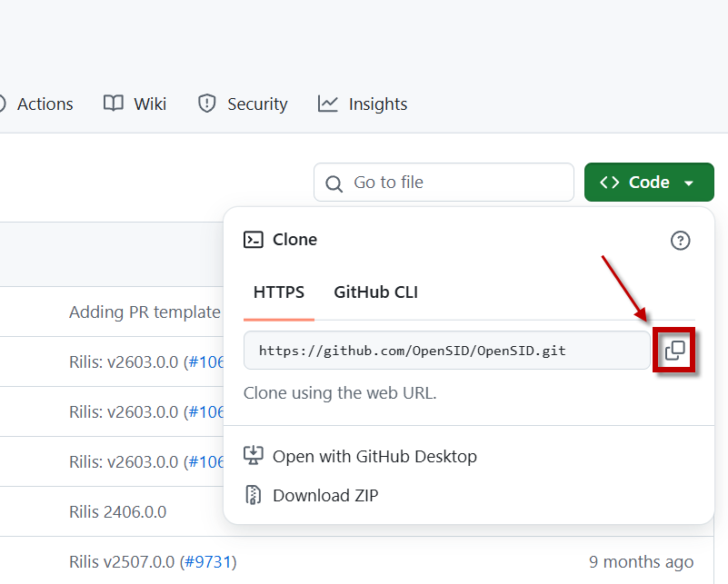The width and height of the screenshot is (728, 584).
Task: Switch to the GitHub CLI tab
Action: pos(375,292)
